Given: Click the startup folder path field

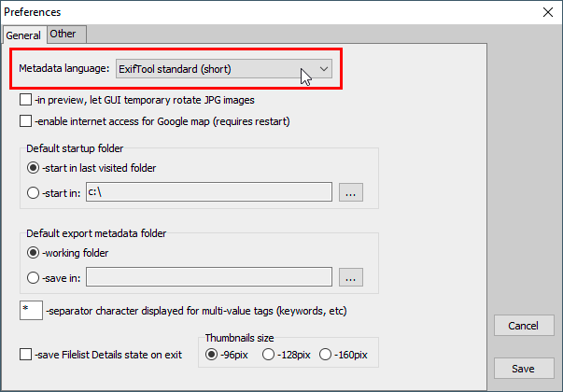Looking at the screenshot, I should (207, 193).
